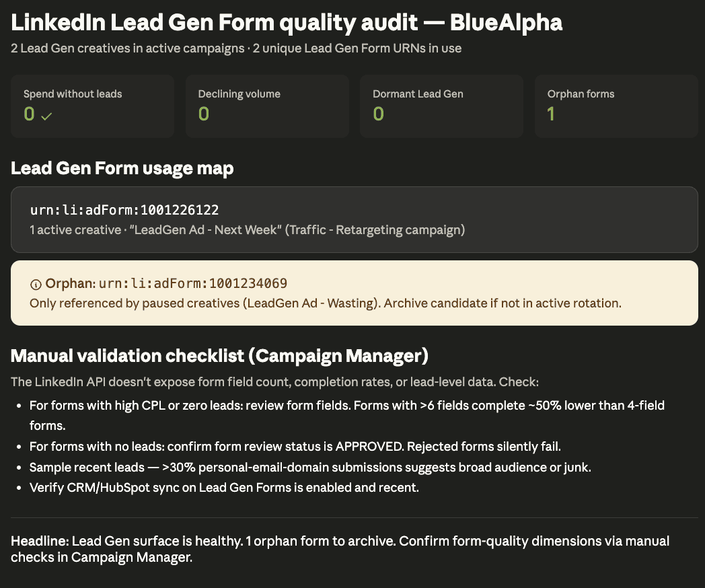This screenshot has height=588, width=705.
Task: Click the green checkmark under Spend without leads
Action: [46, 116]
